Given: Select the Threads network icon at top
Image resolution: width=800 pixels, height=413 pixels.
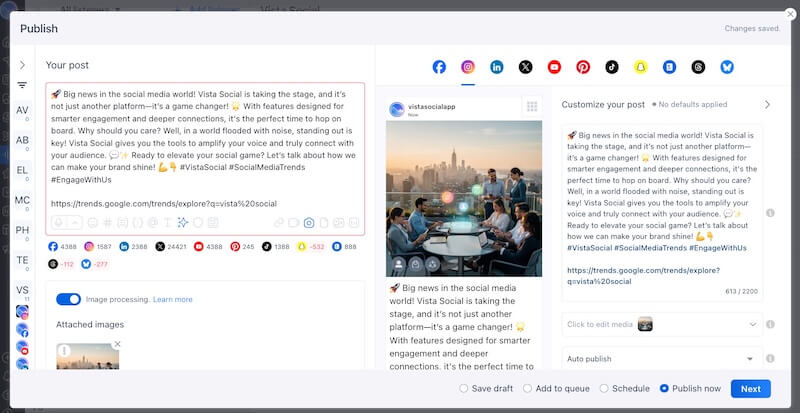Looking at the screenshot, I should [x=698, y=67].
